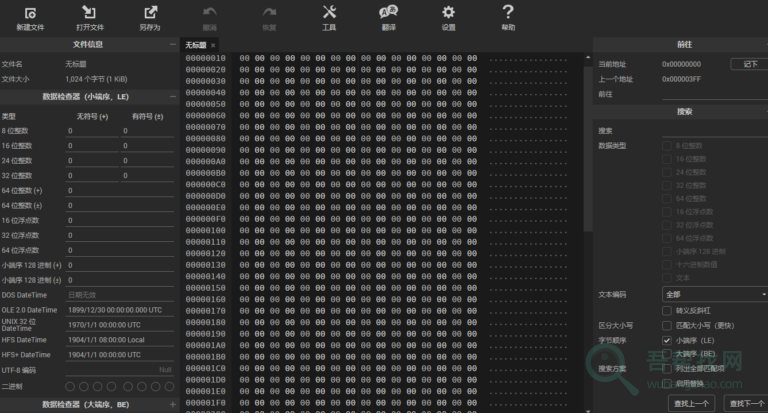
Task: Open a file with 打开文件 icon
Action: pos(90,13)
